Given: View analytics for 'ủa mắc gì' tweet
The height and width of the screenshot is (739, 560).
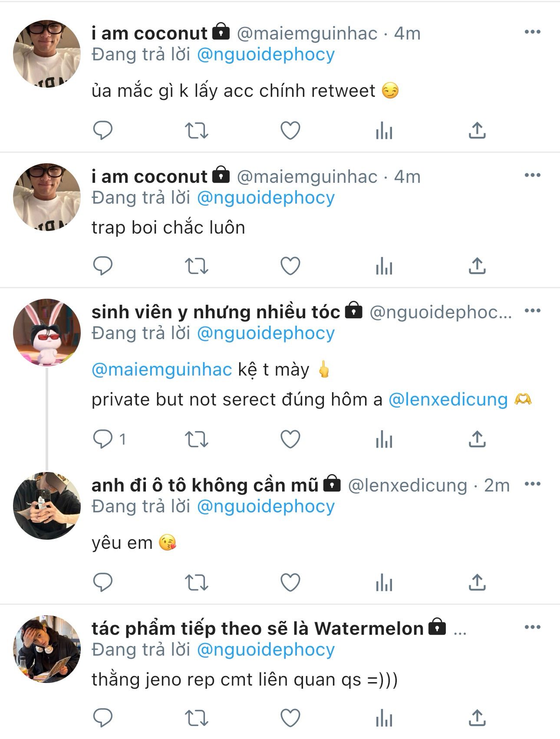Looking at the screenshot, I should pyautogui.click(x=384, y=130).
